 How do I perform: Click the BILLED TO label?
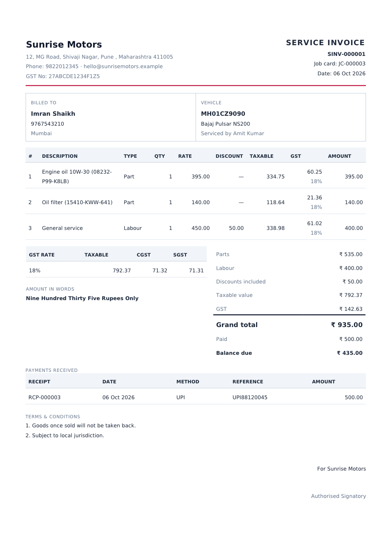tap(44, 103)
